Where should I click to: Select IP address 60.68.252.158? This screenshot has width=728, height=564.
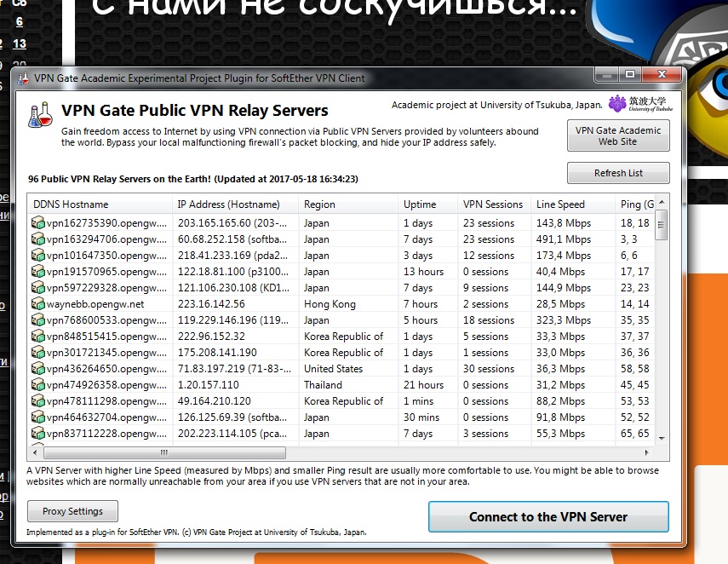(x=232, y=239)
